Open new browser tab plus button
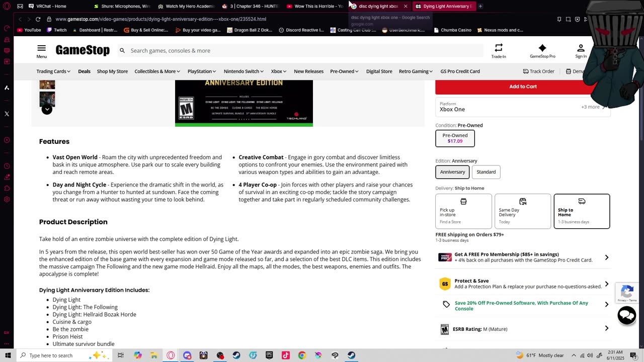The width and height of the screenshot is (644, 362). tap(480, 6)
